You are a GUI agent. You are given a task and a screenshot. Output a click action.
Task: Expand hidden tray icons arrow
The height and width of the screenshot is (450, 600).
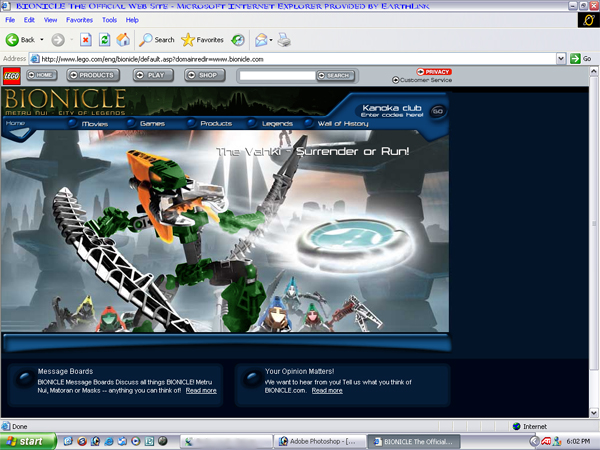535,442
